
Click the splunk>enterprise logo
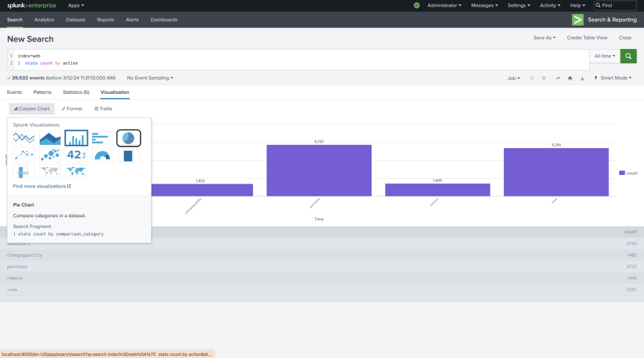coord(32,5)
